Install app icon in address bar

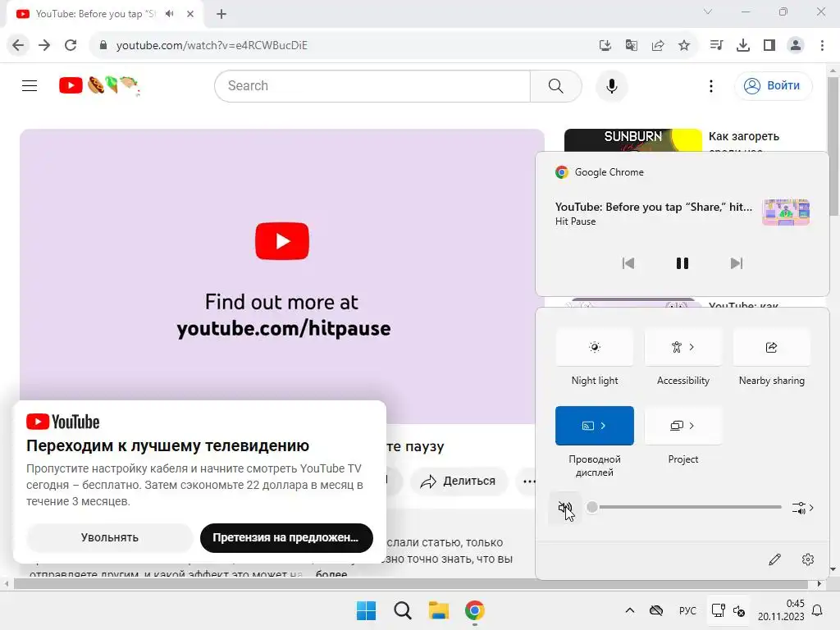[x=605, y=46]
